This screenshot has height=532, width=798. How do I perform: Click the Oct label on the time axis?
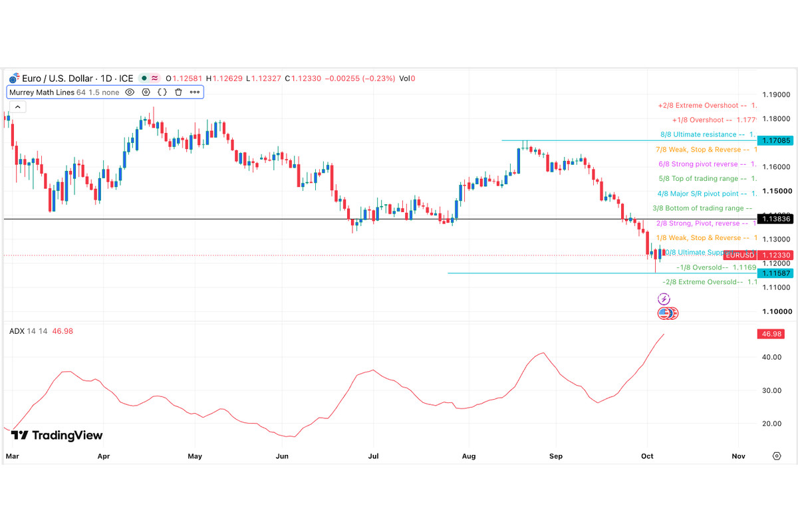tap(646, 456)
